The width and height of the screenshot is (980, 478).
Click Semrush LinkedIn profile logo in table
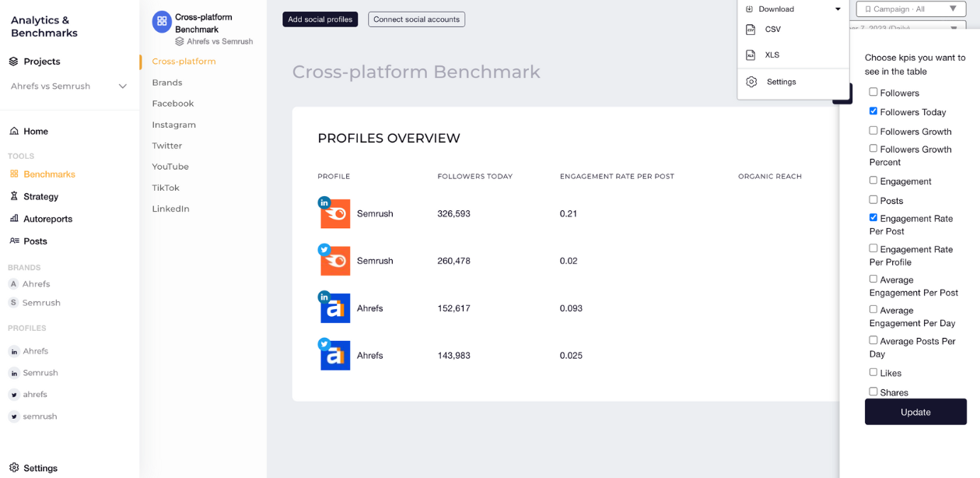335,213
